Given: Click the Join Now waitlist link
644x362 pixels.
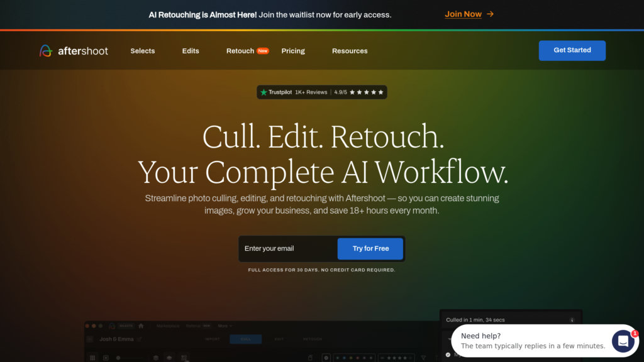Looking at the screenshot, I should [x=464, y=13].
